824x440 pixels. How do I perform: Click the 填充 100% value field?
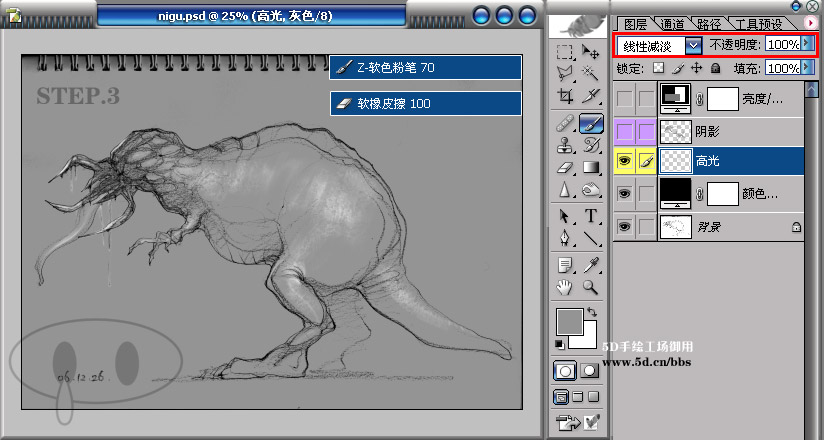pos(782,68)
